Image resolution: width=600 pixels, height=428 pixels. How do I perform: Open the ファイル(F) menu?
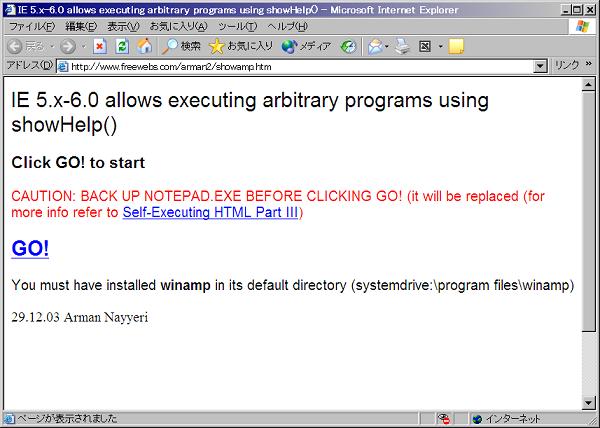point(32,26)
